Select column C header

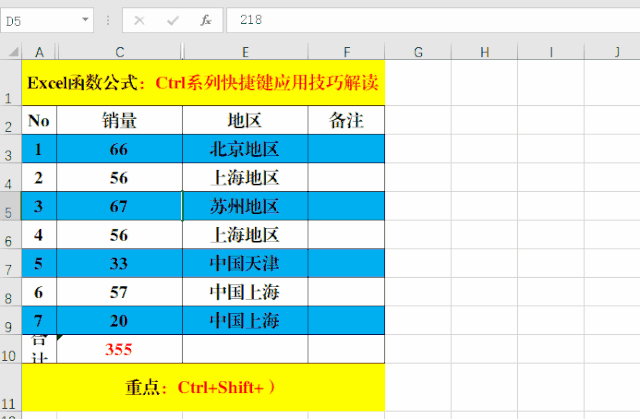pos(120,52)
